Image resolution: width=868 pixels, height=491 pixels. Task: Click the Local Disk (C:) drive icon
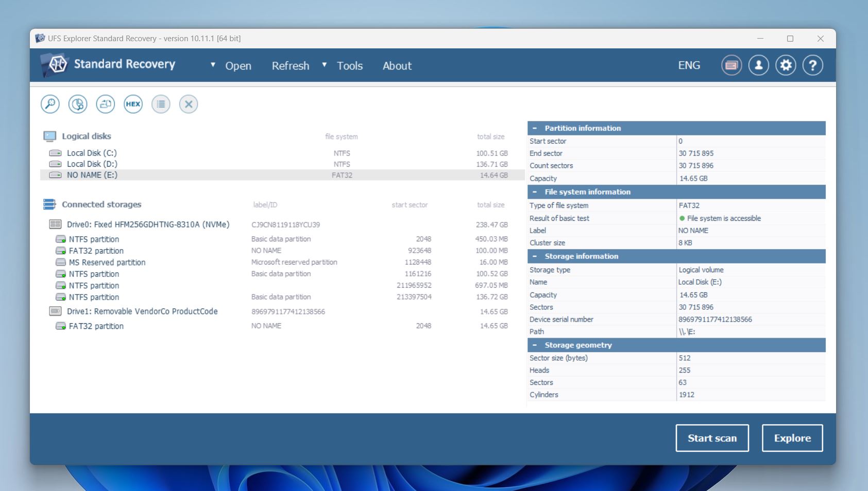[x=55, y=153]
